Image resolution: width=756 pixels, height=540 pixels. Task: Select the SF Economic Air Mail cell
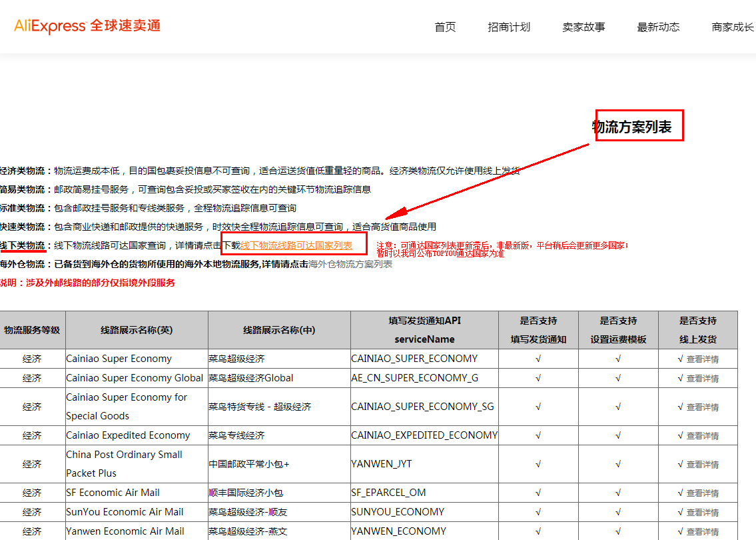point(137,492)
